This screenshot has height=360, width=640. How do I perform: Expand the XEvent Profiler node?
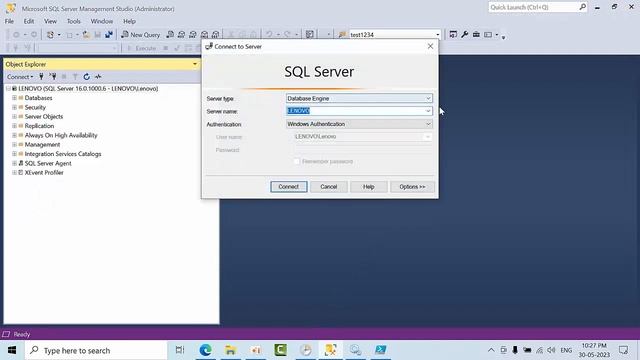(14, 173)
